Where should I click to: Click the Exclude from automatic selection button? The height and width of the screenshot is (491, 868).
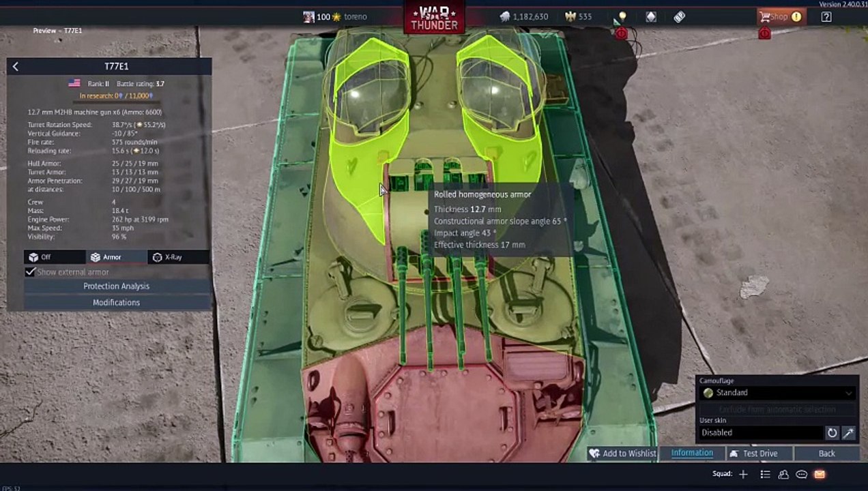pyautogui.click(x=777, y=409)
